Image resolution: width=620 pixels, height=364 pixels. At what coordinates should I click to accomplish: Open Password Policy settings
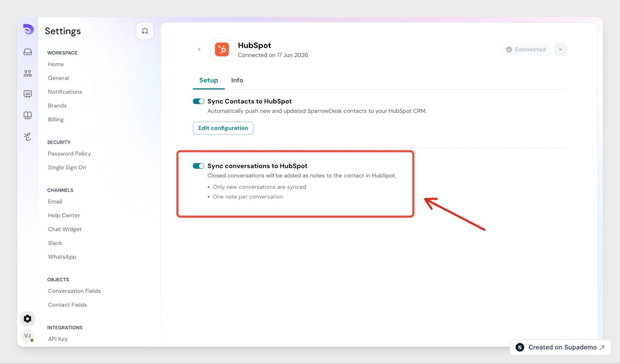[69, 154]
